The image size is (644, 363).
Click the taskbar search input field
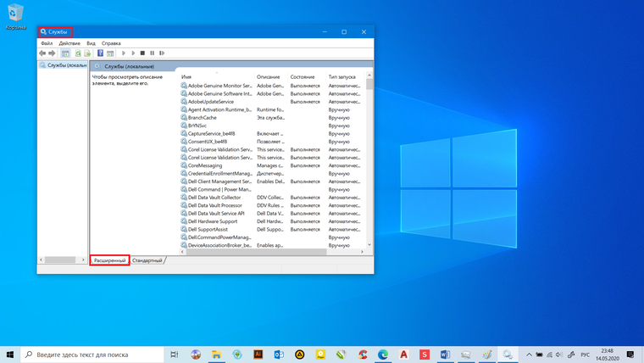(x=92, y=355)
